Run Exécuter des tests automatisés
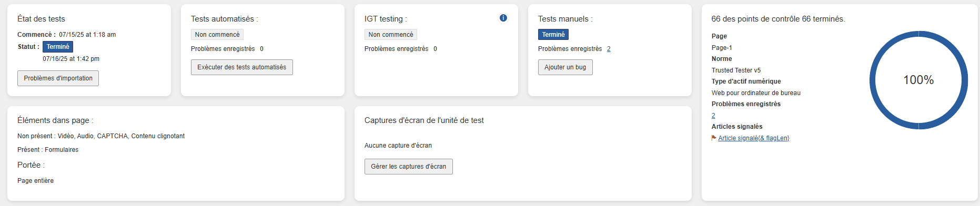Screen dimensions: 980x206 [x=242, y=67]
